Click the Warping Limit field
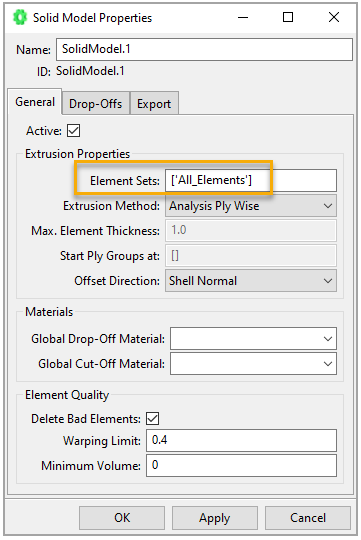The image size is (361, 540). click(x=241, y=440)
